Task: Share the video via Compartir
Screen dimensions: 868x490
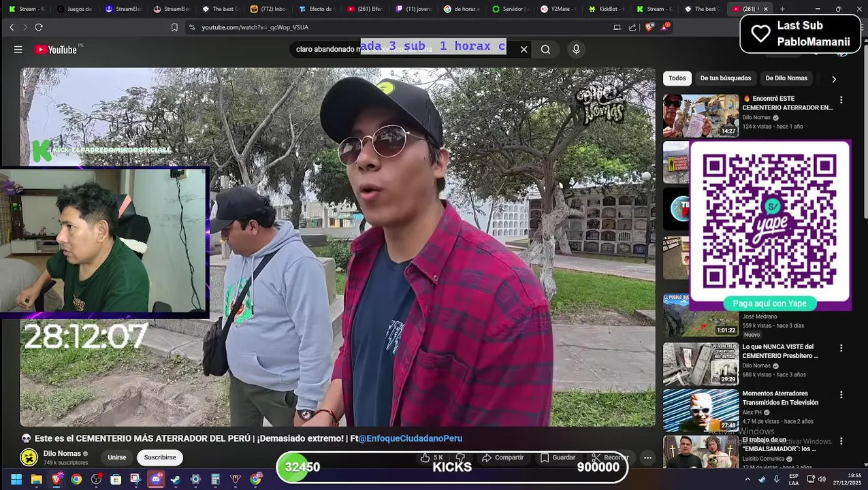Action: pos(502,458)
